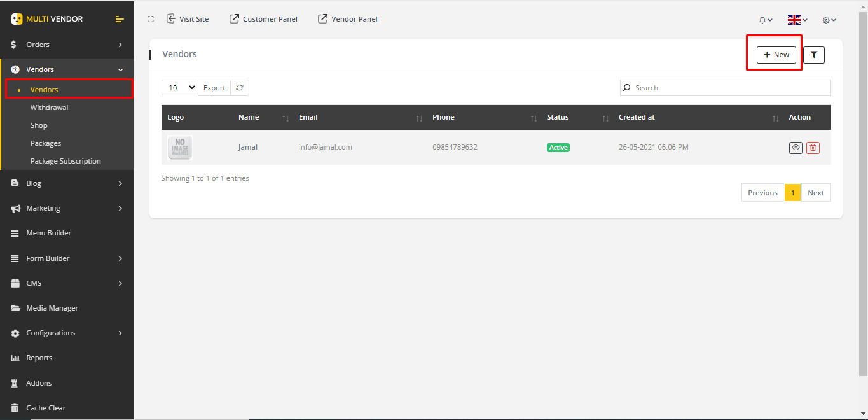Screen dimensions: 868x420
Task: Click the vendor search input field
Action: coord(725,88)
